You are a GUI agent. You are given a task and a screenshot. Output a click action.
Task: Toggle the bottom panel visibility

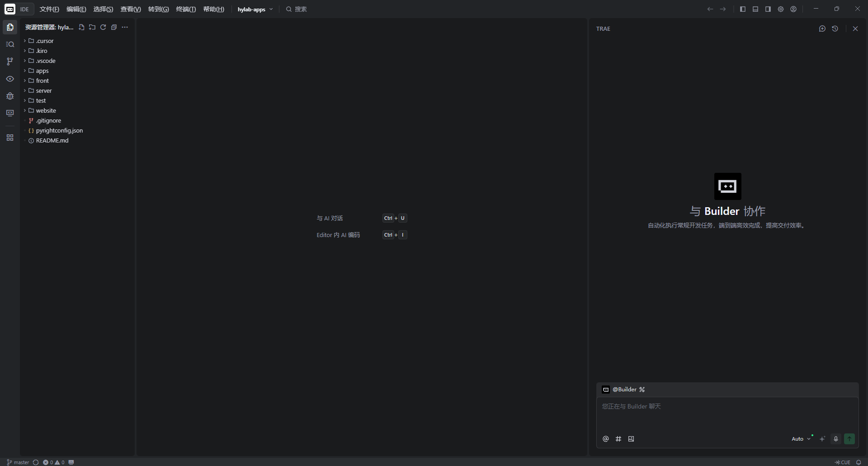755,9
